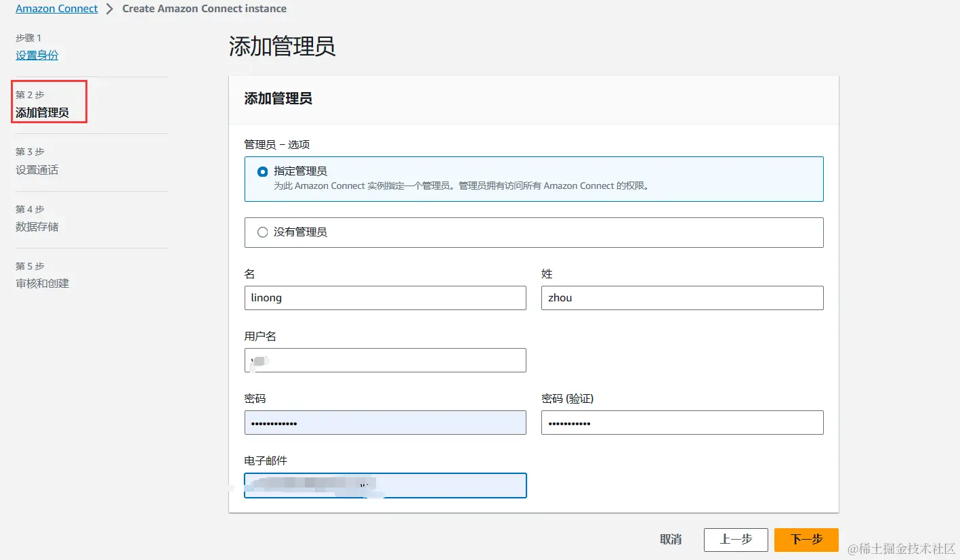This screenshot has width=960, height=560.
Task: Focus the 用户名 input field
Action: click(x=385, y=360)
